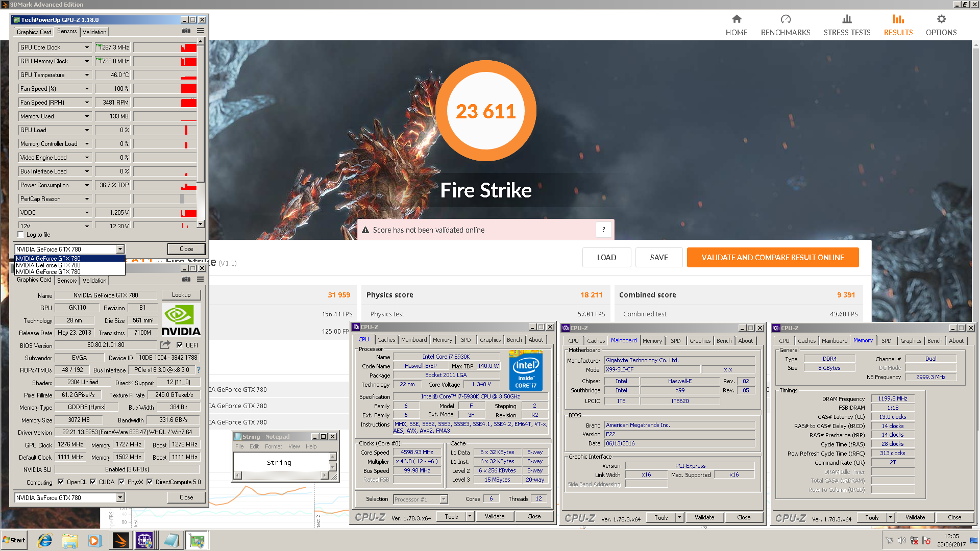Click the Notepad horizontal scrollbar
980x551 pixels.
point(282,475)
